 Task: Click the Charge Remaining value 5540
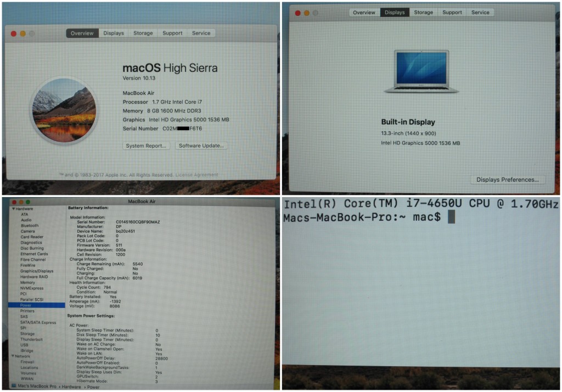pyautogui.click(x=138, y=264)
